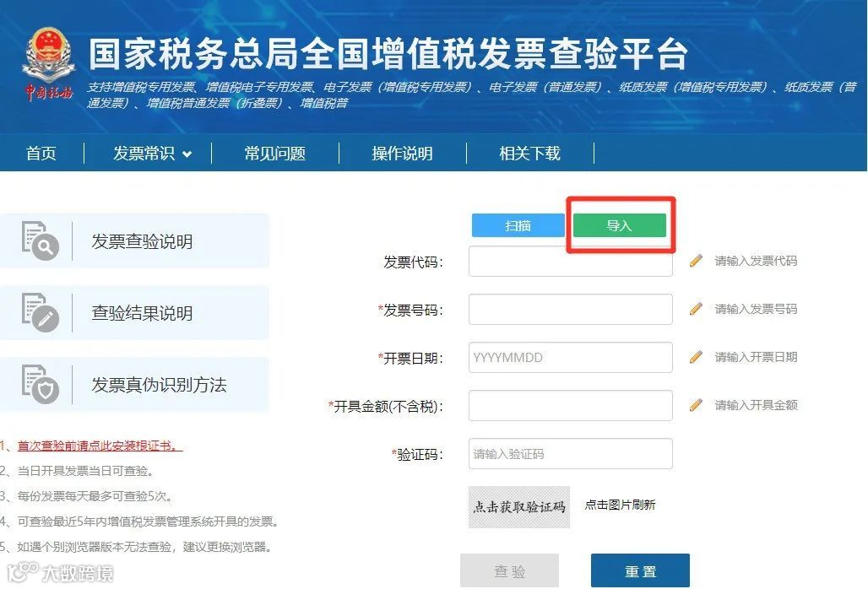Open the 发票常识 menu

(x=144, y=154)
